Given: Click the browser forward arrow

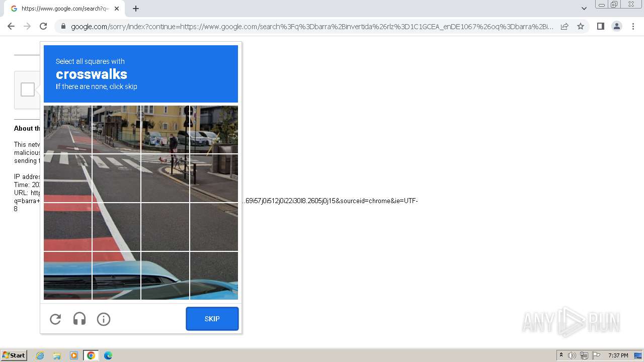Looking at the screenshot, I should click(x=27, y=26).
